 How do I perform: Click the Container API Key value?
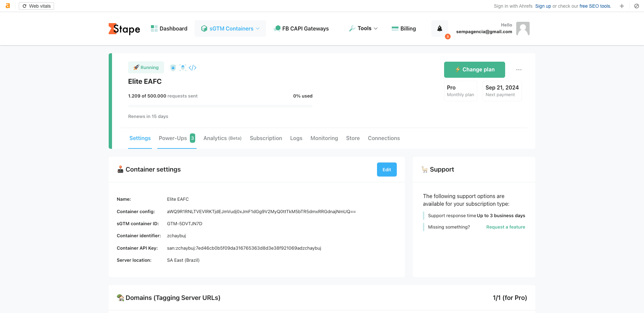pyautogui.click(x=244, y=248)
